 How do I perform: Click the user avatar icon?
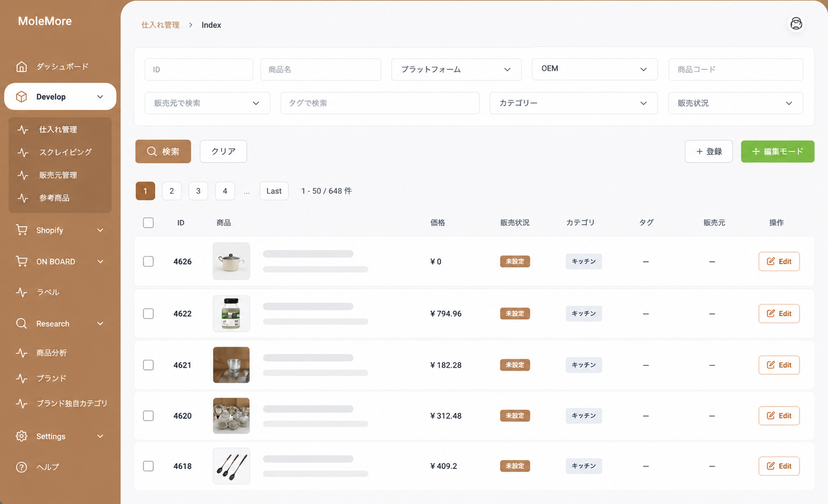pos(796,24)
